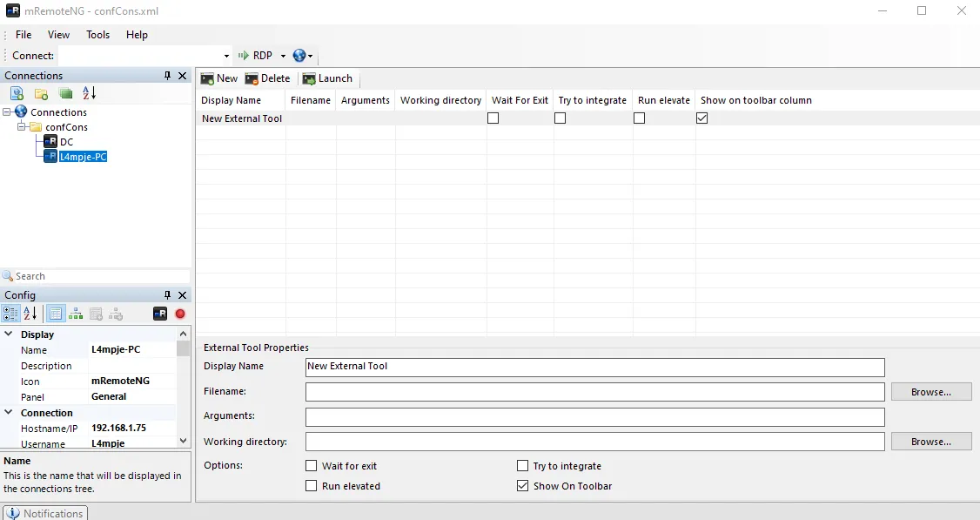Enable the Try to integrate option
The height and width of the screenshot is (520, 980).
point(522,465)
